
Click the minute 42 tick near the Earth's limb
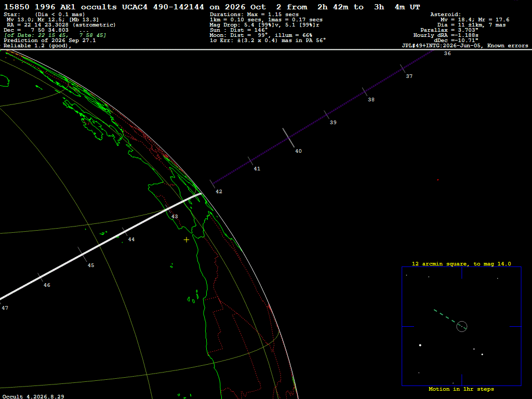[212, 183]
